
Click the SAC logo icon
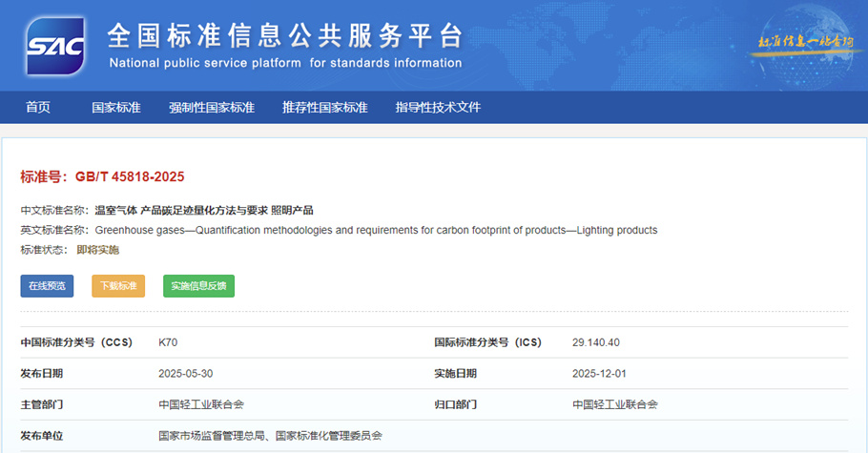point(56,45)
